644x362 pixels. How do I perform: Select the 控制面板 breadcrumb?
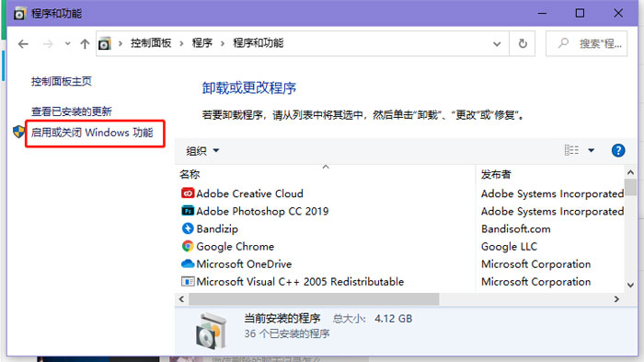[x=151, y=42]
